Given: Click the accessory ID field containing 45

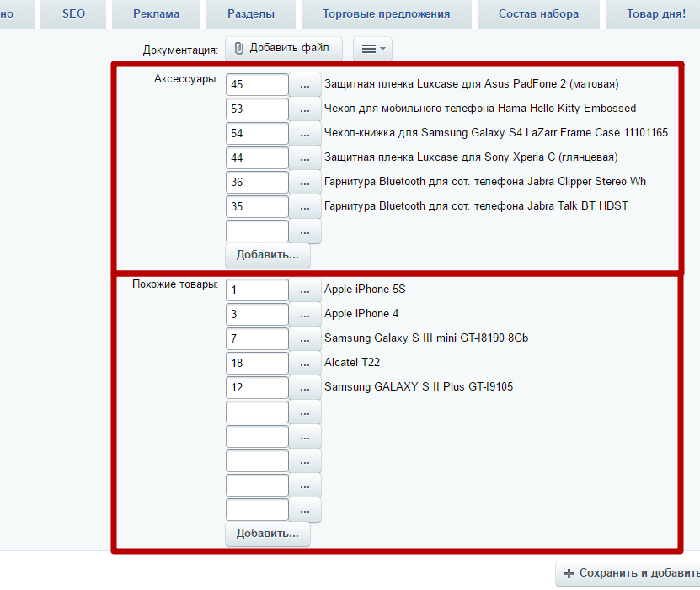Looking at the screenshot, I should pos(257,84).
